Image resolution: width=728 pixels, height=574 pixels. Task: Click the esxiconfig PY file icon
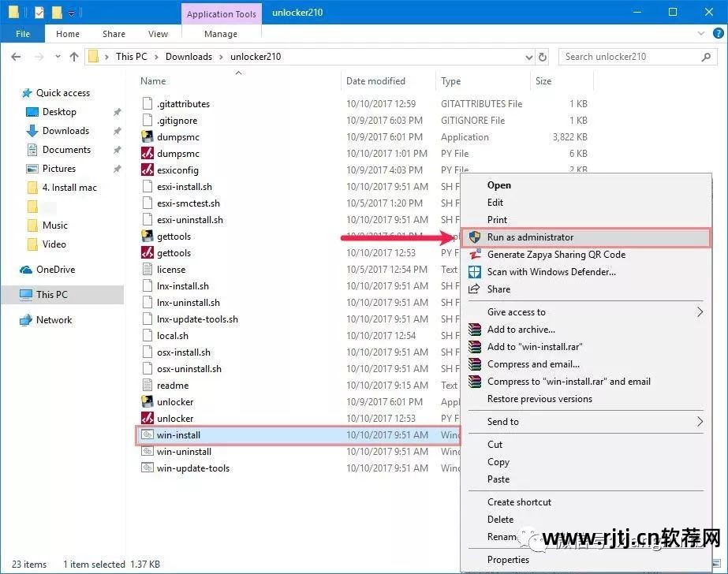(x=147, y=170)
